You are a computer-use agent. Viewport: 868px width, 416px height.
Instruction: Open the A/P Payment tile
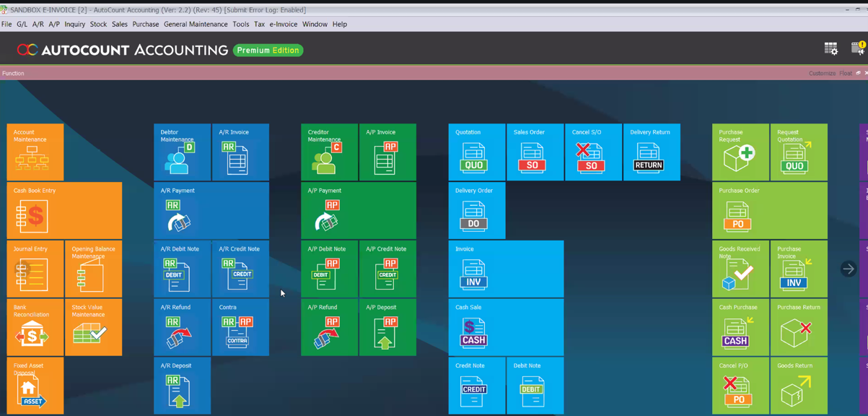(x=359, y=211)
